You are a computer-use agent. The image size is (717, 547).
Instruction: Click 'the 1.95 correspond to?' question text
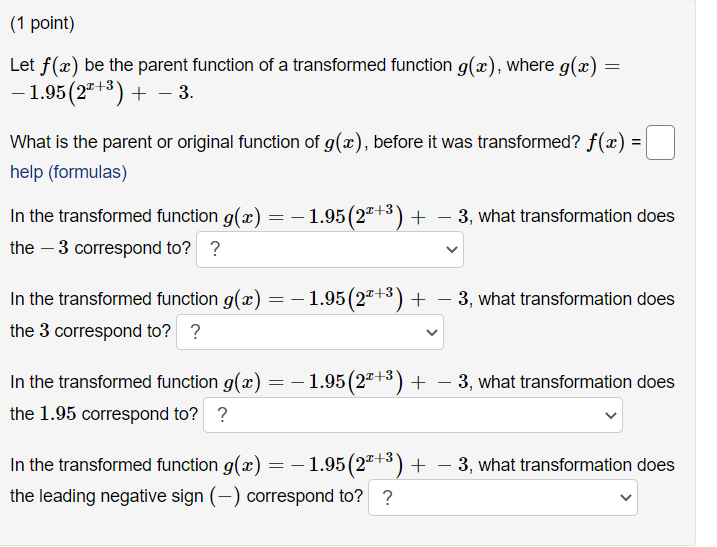104,414
